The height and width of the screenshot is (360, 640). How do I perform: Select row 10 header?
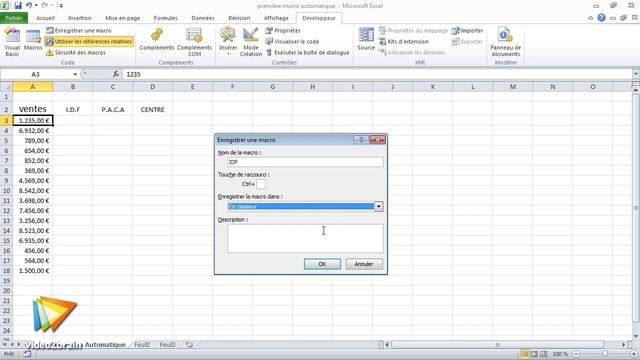(x=6, y=191)
